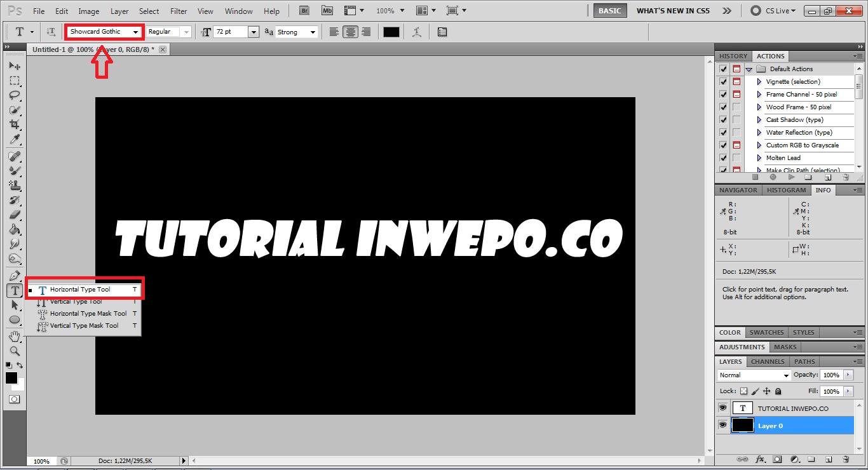Open the 72 pt font size dropdown
This screenshot has width=868, height=470.
click(254, 32)
